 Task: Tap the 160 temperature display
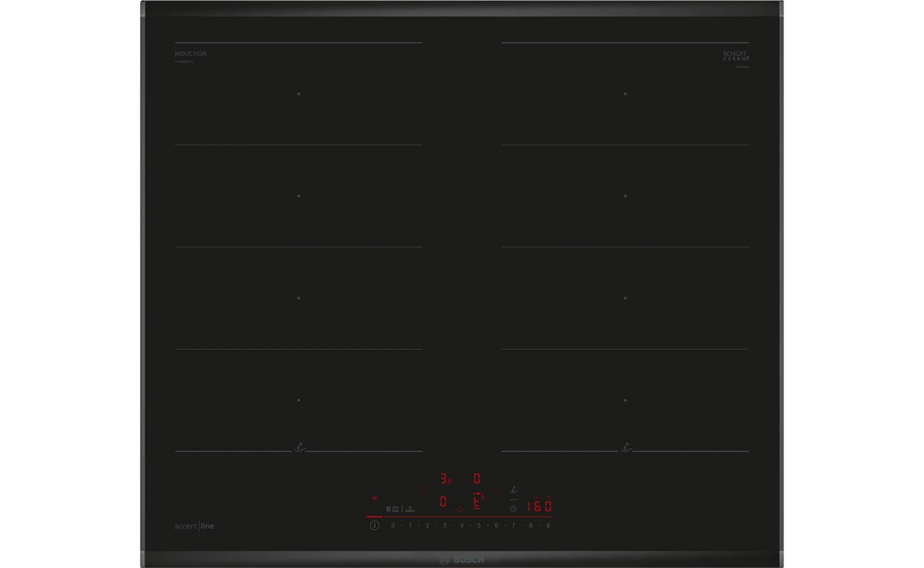coord(538,506)
